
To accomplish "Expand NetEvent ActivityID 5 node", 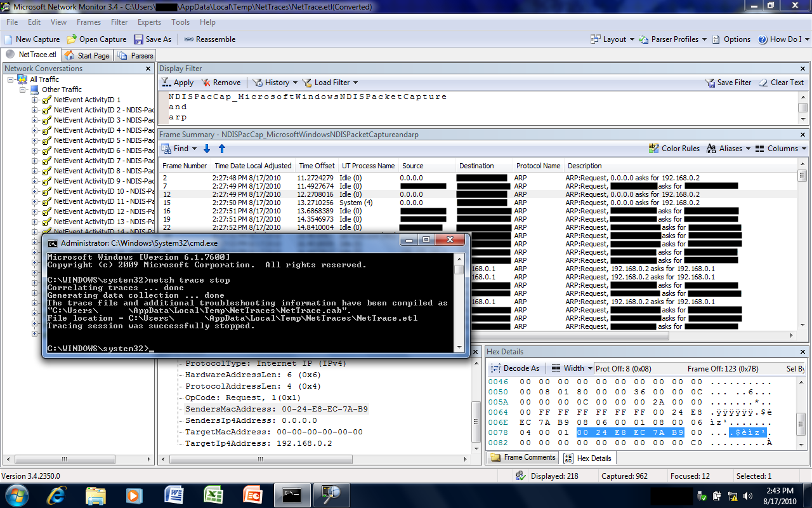I will point(35,140).
